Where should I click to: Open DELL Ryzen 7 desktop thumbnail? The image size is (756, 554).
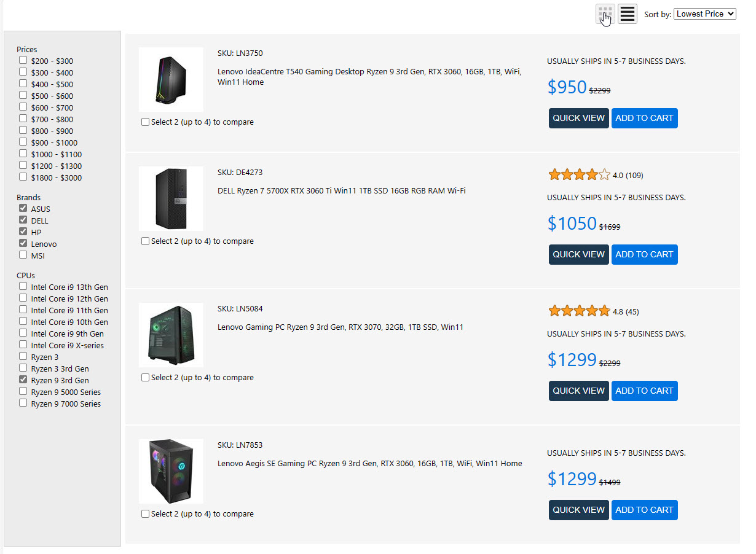pos(171,198)
